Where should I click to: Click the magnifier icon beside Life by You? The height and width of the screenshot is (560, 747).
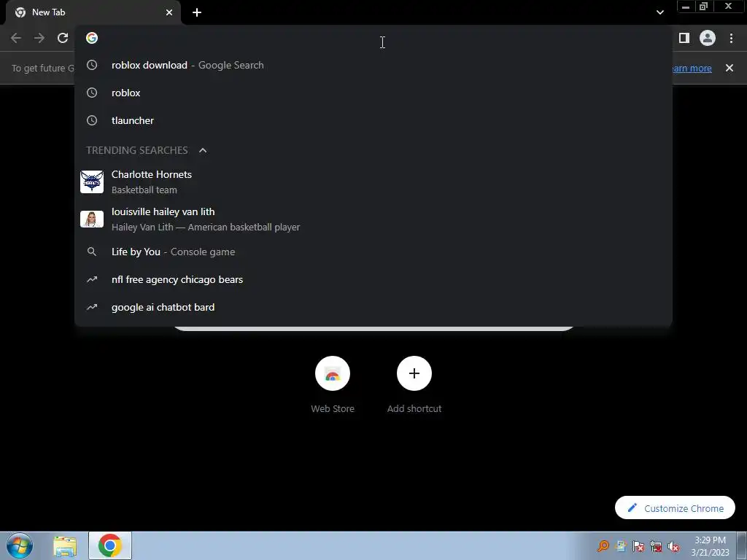coord(92,252)
